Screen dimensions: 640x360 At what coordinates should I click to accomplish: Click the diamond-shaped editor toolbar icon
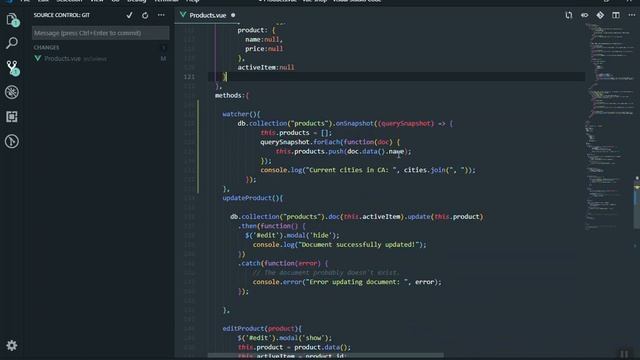pyautogui.click(x=600, y=15)
